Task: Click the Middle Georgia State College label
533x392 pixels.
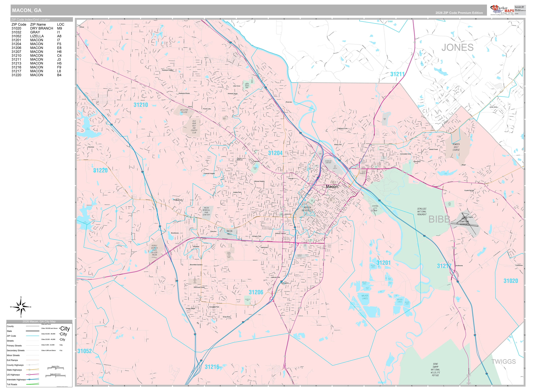Action: coord(154,250)
